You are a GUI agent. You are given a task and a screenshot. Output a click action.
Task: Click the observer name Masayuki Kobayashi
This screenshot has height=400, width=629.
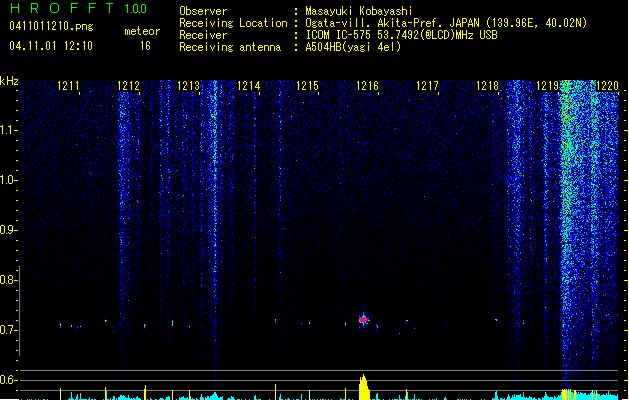[x=359, y=11]
